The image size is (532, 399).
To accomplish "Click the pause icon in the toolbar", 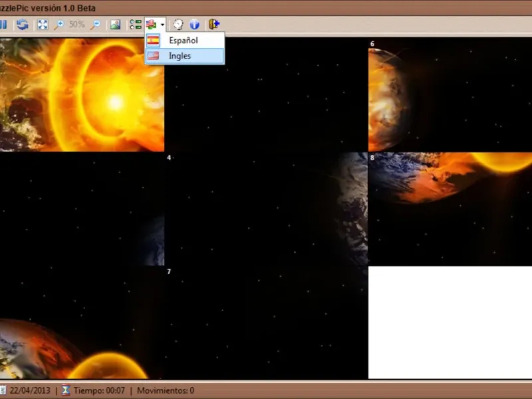I will (x=3, y=25).
